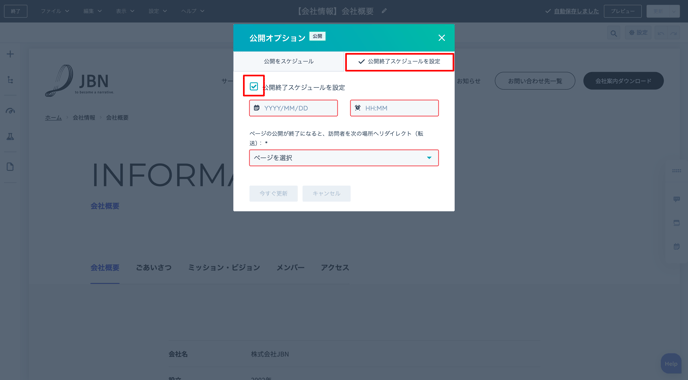
Task: Click the 会社名 table label
Action: tap(178, 354)
